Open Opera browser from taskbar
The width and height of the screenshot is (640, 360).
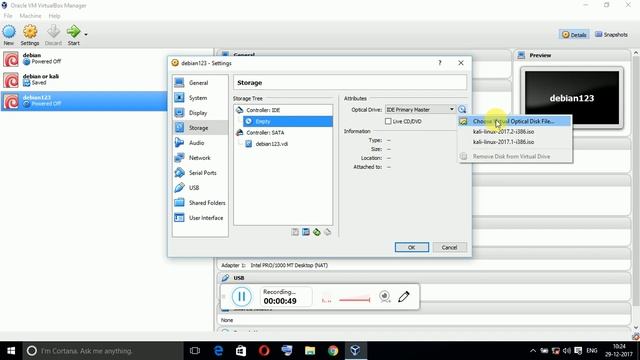[264, 351]
